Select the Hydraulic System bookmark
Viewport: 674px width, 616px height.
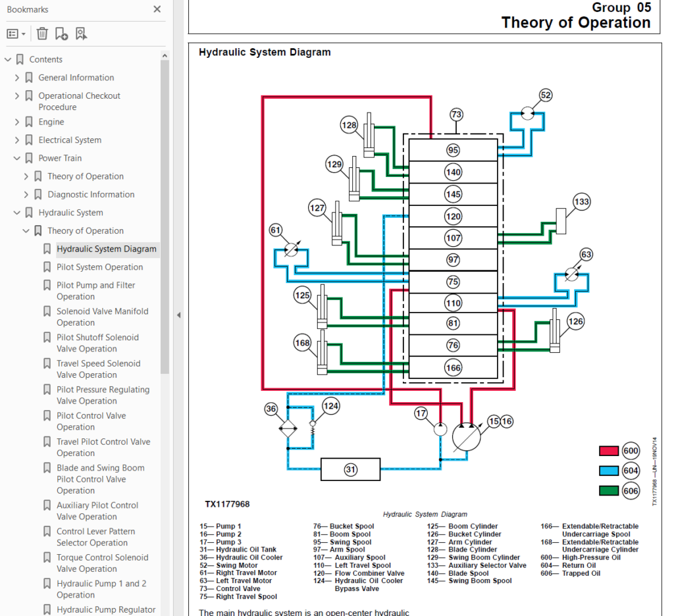tap(71, 213)
